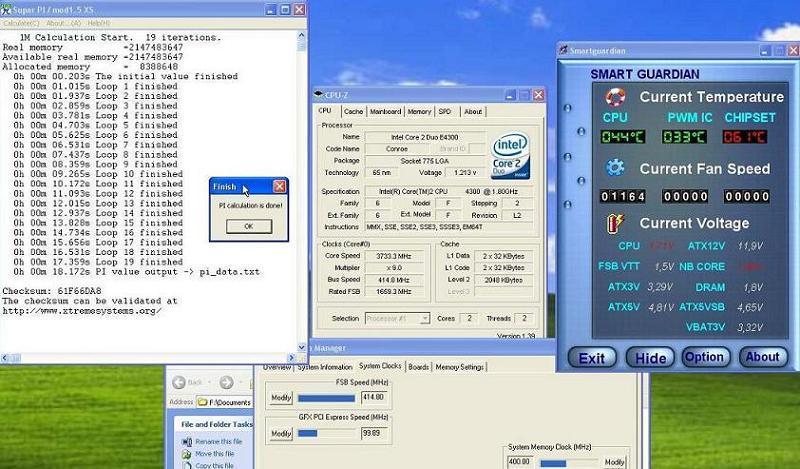Viewport: 800px width, 469px height.
Task: Switch to the SPD tab in CPU-Z
Action: tap(445, 111)
